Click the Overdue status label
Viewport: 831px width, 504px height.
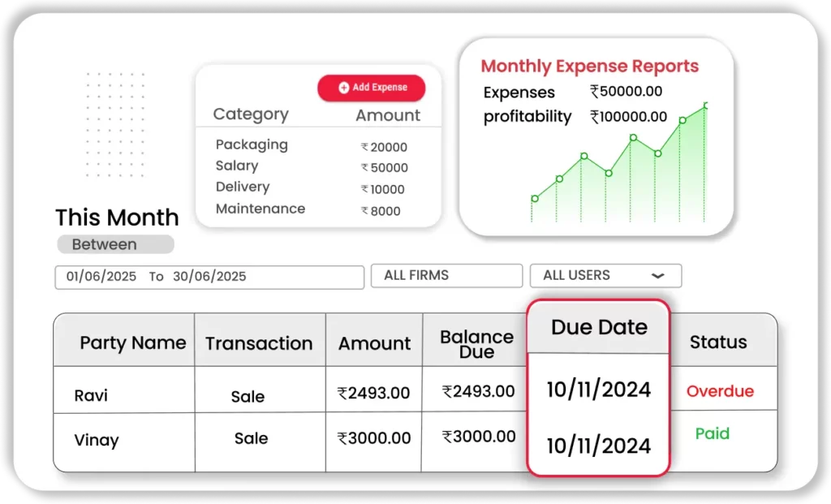pyautogui.click(x=720, y=391)
